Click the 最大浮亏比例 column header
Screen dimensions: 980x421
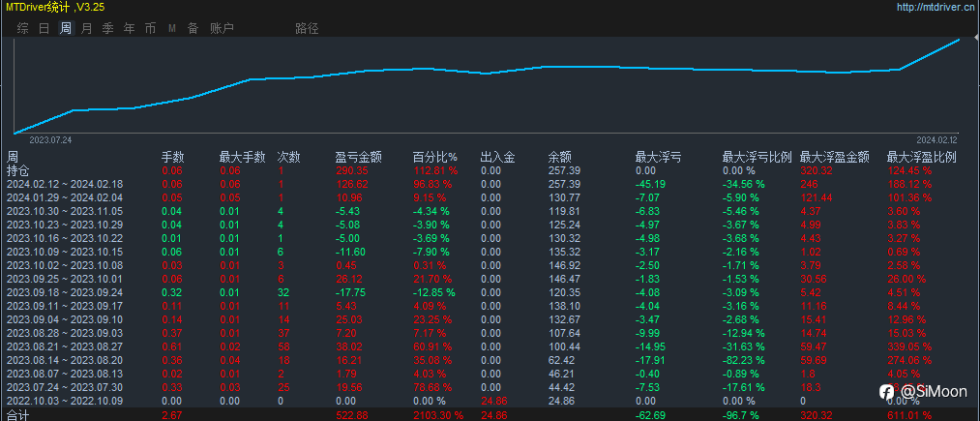757,157
